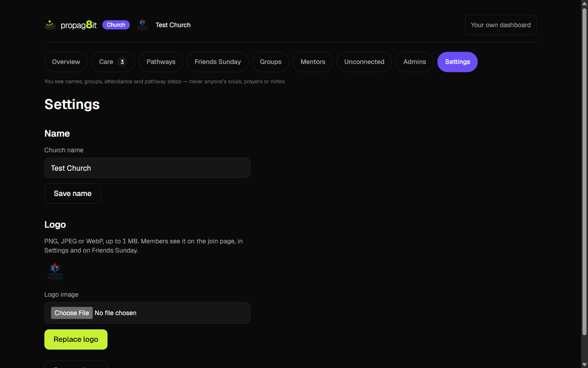Open the Care tab

pos(113,62)
